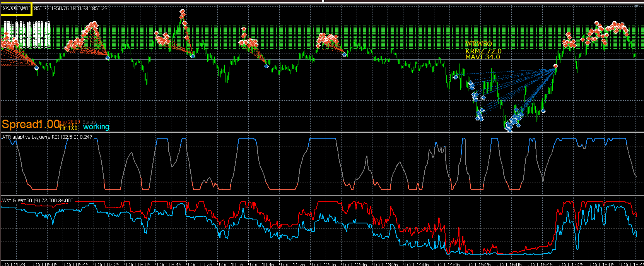Select the cyan working status text
Image resolution: width=644 pixels, height=266 pixels.
[x=96, y=127]
